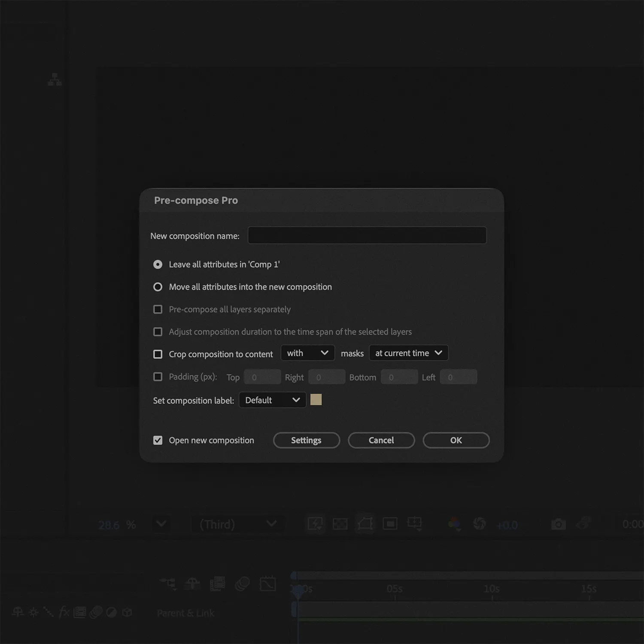The width and height of the screenshot is (644, 644).
Task: Click the Reset Exposure aperture icon
Action: point(479,524)
